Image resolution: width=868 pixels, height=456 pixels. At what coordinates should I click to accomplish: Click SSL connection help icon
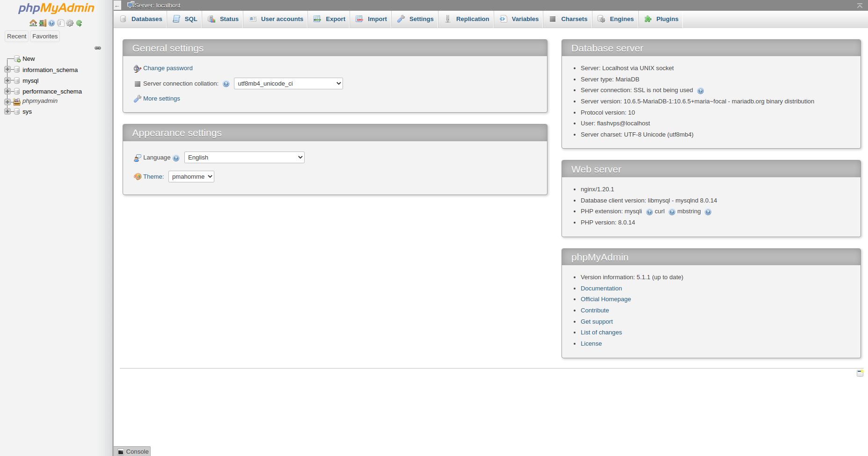[x=700, y=91]
